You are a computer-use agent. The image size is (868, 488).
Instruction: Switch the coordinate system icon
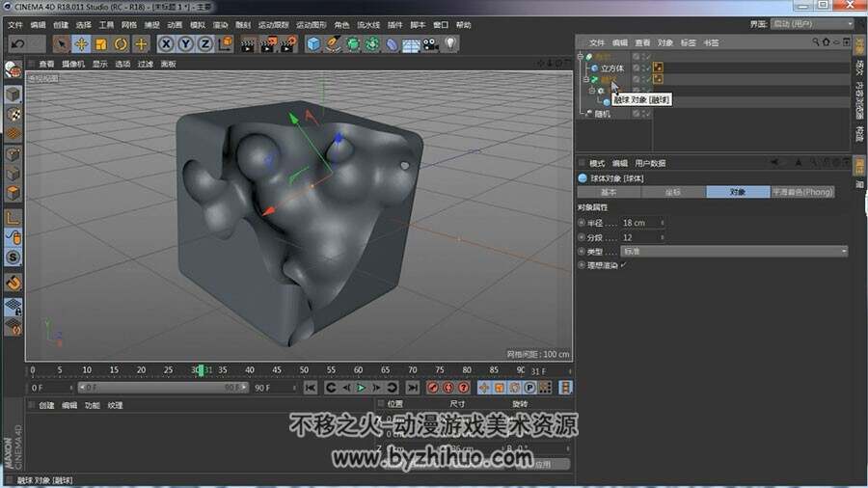pyautogui.click(x=226, y=43)
